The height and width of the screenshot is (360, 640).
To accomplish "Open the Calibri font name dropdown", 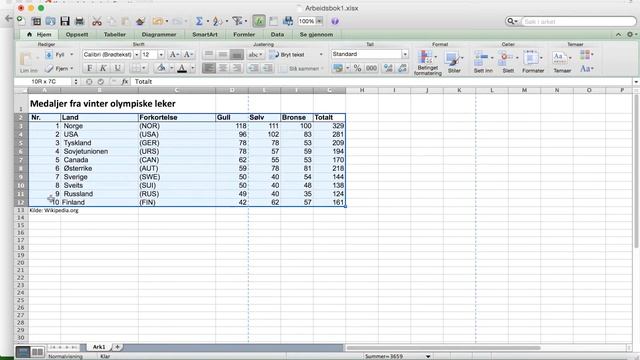I will click(x=137, y=54).
